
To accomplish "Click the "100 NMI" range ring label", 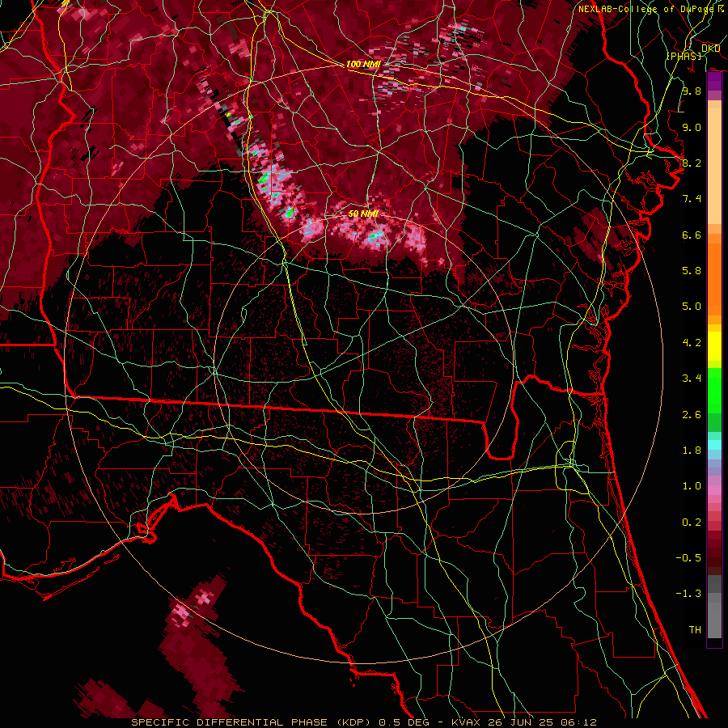I will point(362,64).
